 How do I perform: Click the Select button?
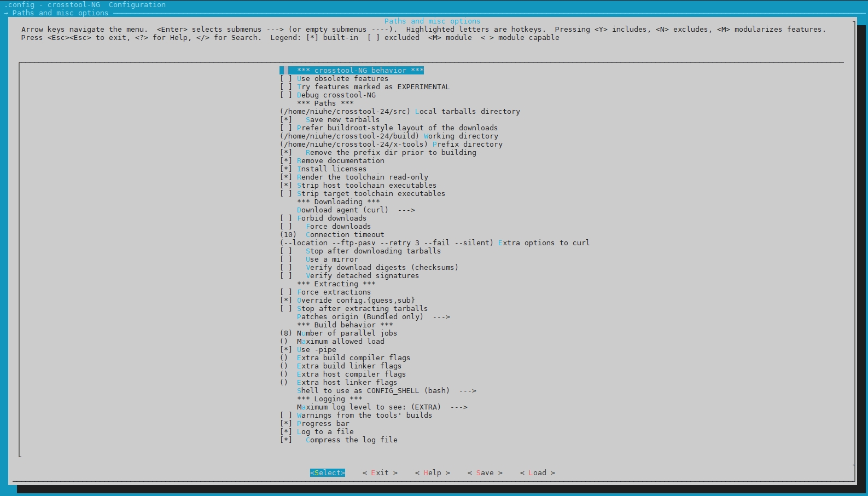[328, 473]
